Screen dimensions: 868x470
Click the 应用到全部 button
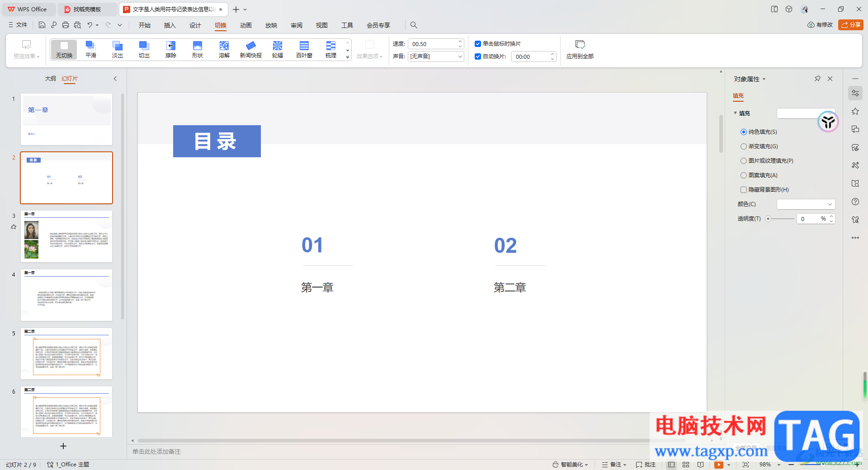tap(580, 50)
